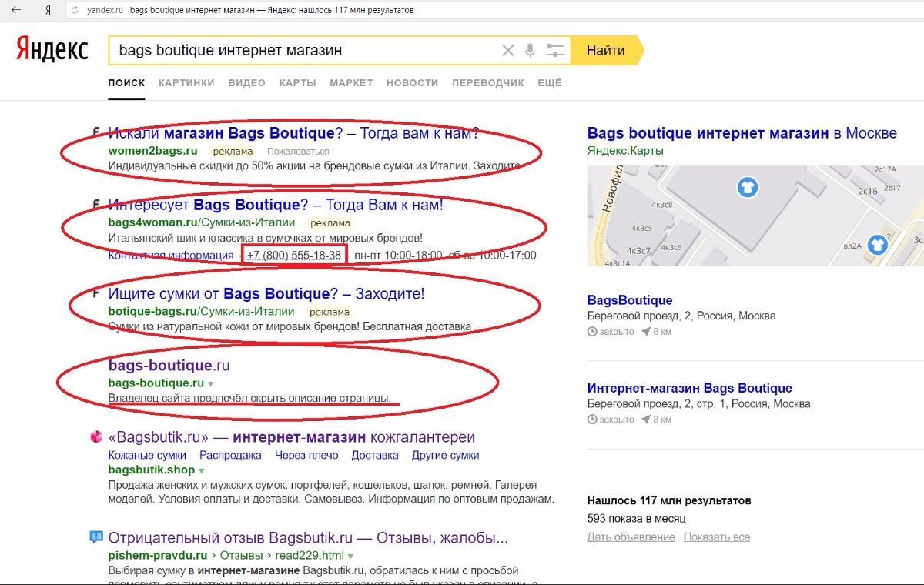The height and width of the screenshot is (585, 924).
Task: Click the browser back arrow
Action: pyautogui.click(x=16, y=10)
